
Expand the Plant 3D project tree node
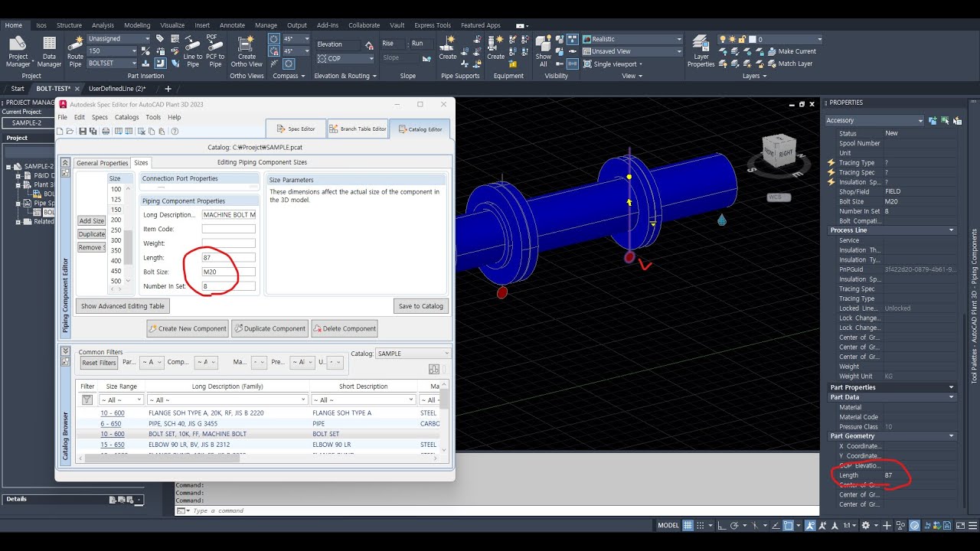(18, 184)
